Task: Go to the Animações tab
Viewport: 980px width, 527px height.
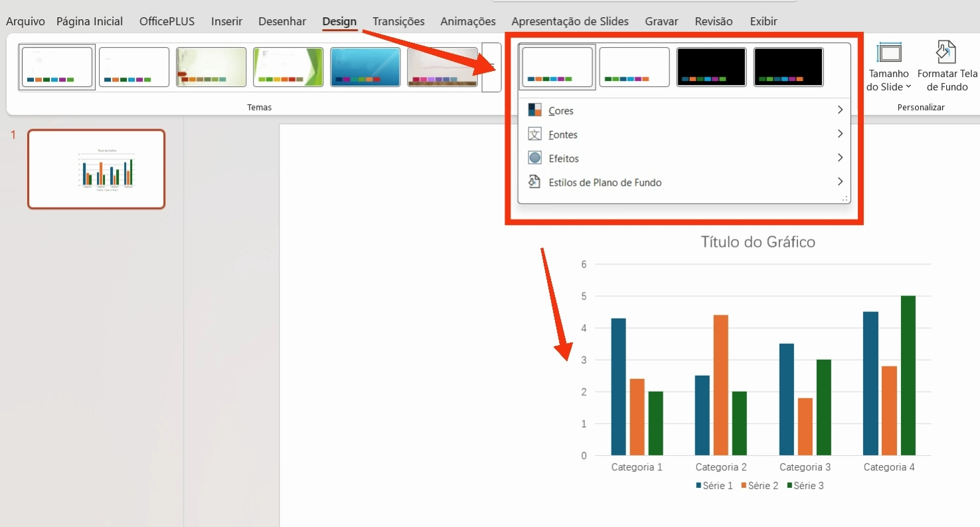Action: 468,21
